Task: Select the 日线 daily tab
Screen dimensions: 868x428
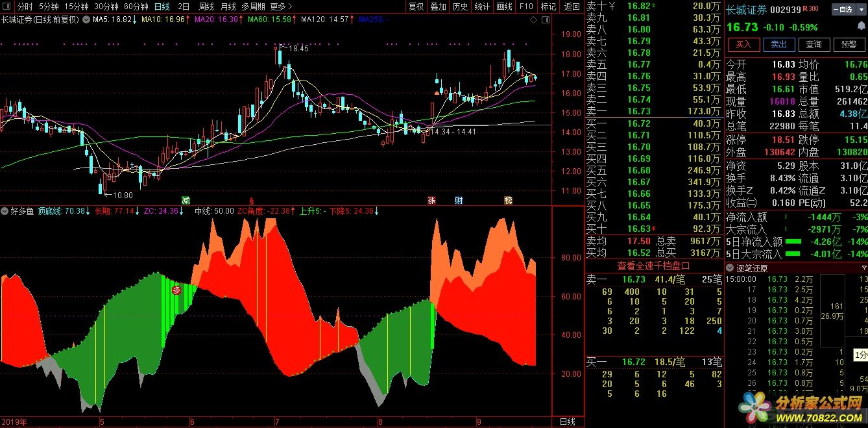Action: click(x=162, y=6)
